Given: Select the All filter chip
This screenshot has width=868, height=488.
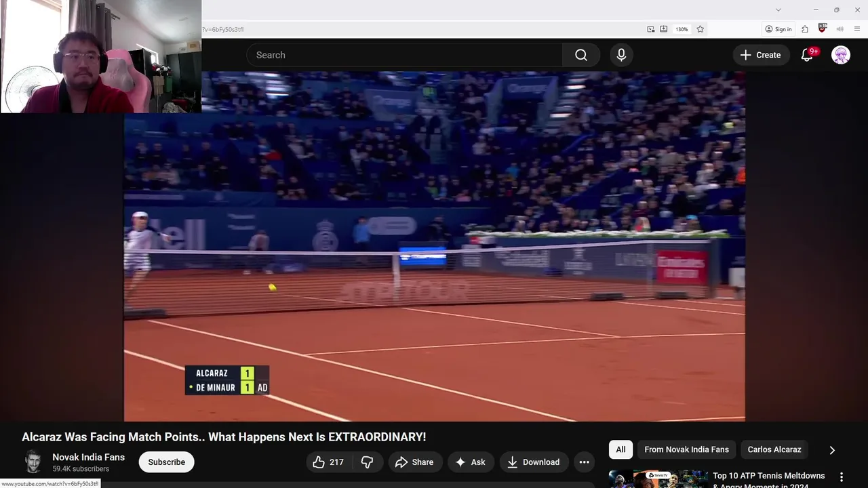Looking at the screenshot, I should point(620,449).
